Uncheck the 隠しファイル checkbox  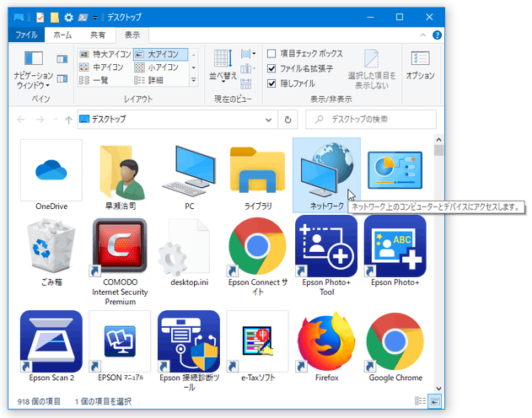click(271, 83)
